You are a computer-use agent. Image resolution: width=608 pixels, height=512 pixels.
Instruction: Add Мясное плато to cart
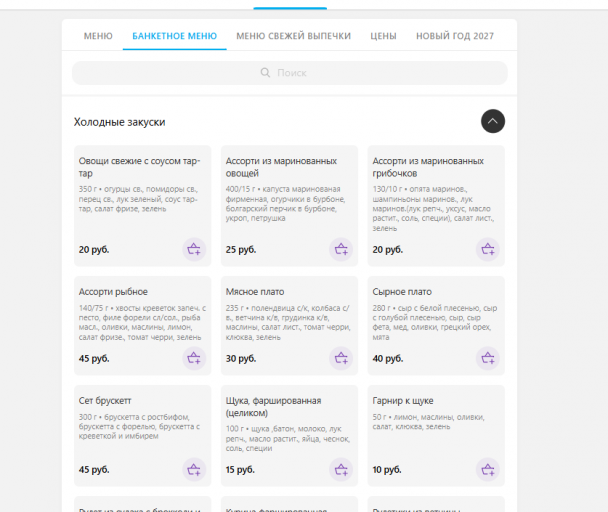pyautogui.click(x=341, y=358)
